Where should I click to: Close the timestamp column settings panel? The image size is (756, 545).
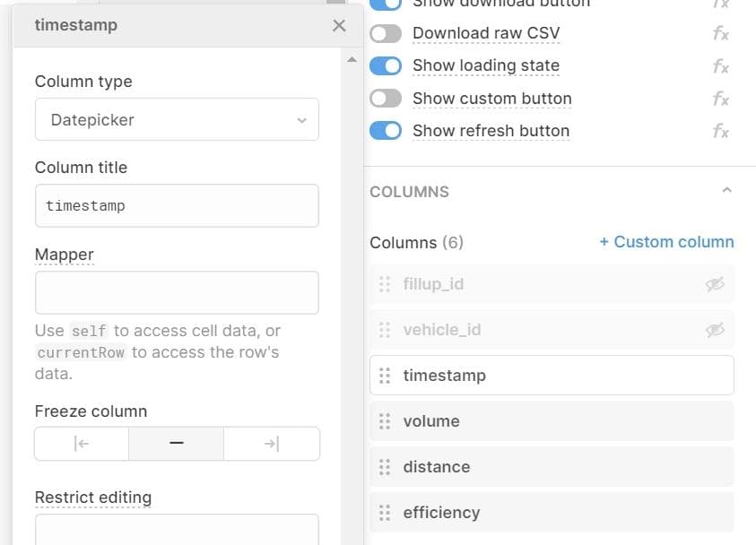339,25
